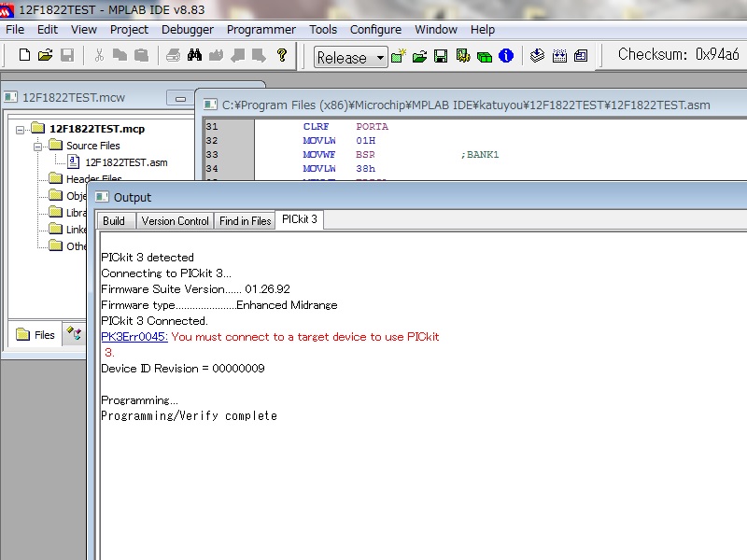This screenshot has width=747, height=560.
Task: Click the PK3Err0045 error link
Action: 134,337
